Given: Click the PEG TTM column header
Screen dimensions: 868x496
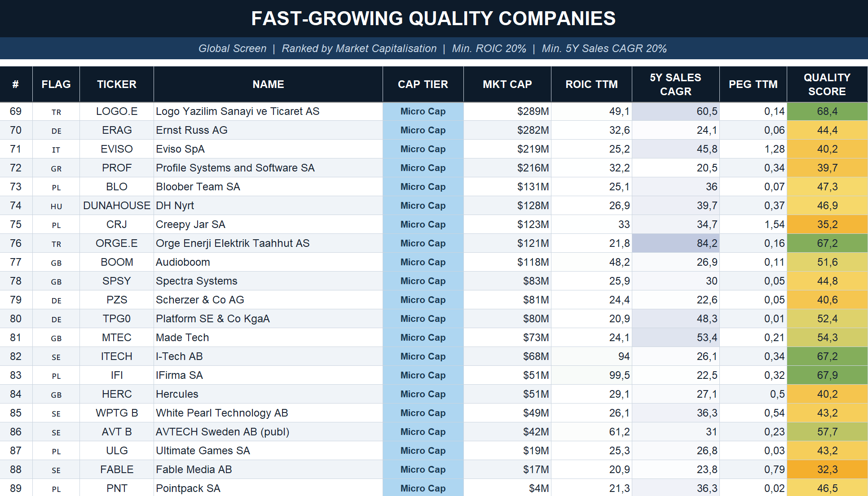Looking at the screenshot, I should [x=753, y=84].
